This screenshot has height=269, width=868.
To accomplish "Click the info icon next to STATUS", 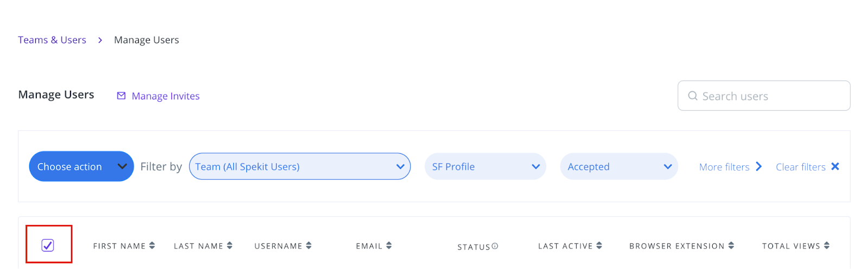I will click(495, 246).
